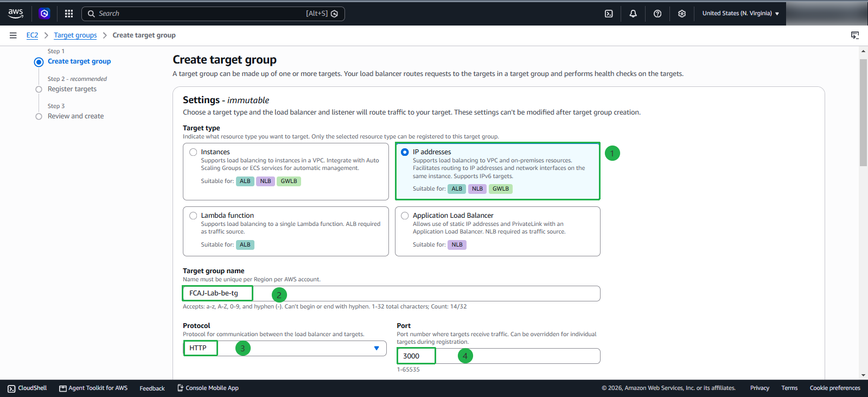Open the AWS home logo

(x=16, y=13)
